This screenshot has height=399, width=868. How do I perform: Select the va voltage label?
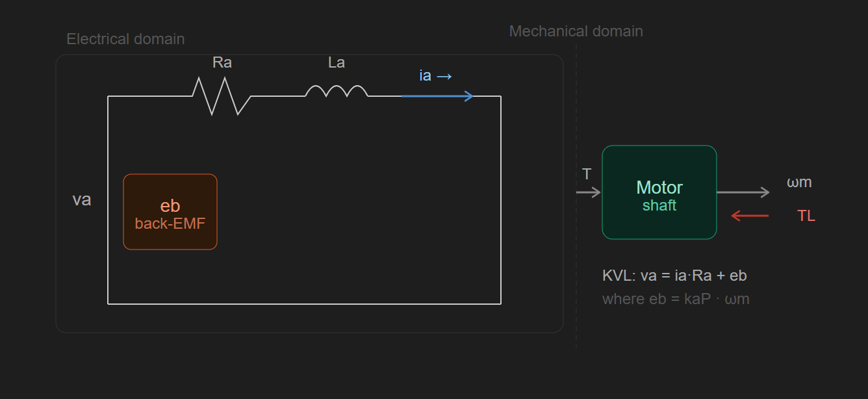(x=82, y=199)
